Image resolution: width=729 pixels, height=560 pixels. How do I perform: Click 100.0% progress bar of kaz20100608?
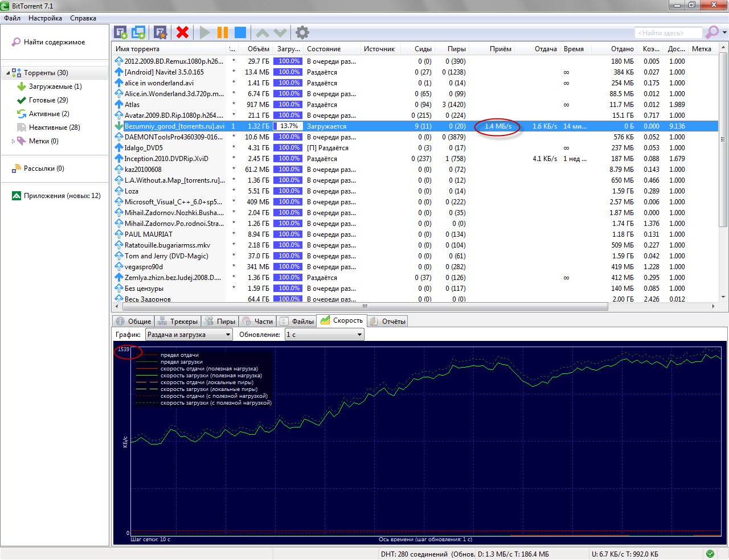[288, 170]
